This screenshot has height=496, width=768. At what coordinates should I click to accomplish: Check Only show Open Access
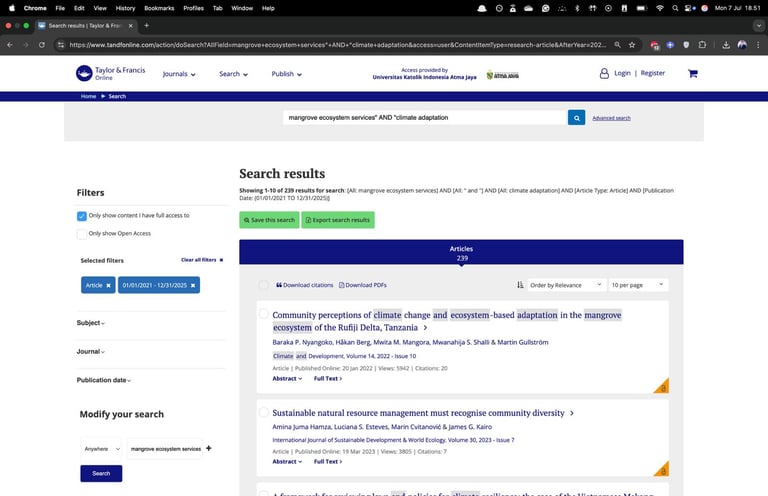coord(82,234)
